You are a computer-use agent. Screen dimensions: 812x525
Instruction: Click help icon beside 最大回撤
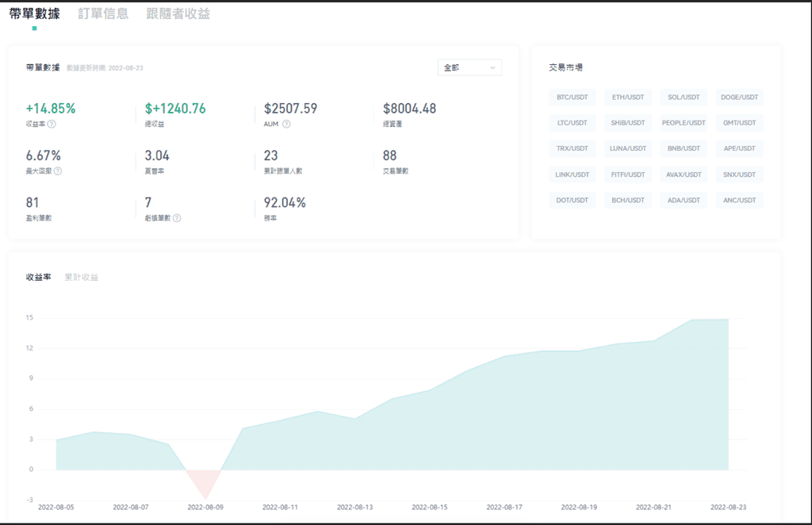click(x=58, y=171)
